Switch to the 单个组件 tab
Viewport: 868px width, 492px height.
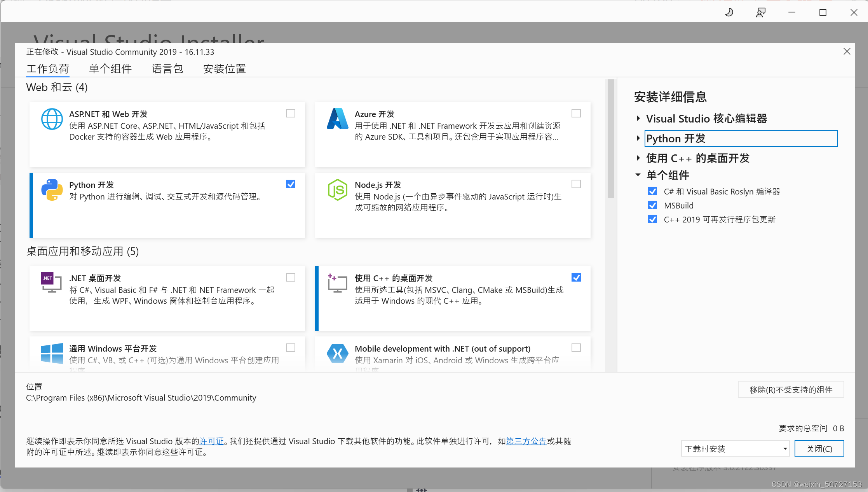tap(110, 69)
